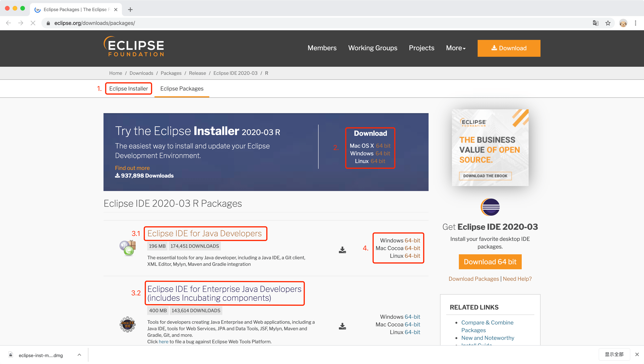The image size is (644, 364).
Task: Open the Chrome profile avatar
Action: [x=623, y=23]
